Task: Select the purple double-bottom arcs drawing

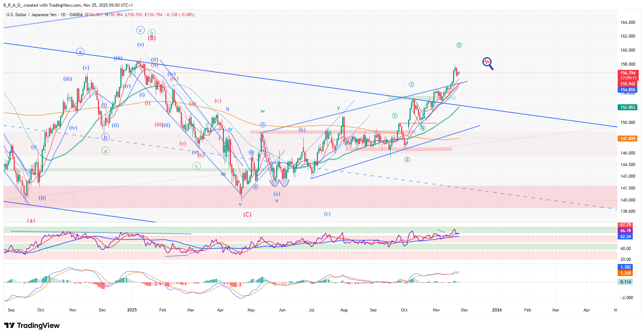Action: [279, 183]
